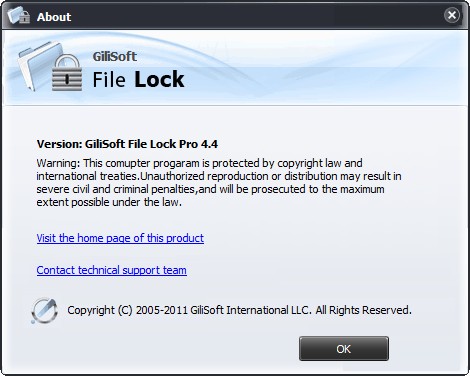The height and width of the screenshot is (376, 470).
Task: Click the Warning copyright paragraph text
Action: [x=219, y=182]
